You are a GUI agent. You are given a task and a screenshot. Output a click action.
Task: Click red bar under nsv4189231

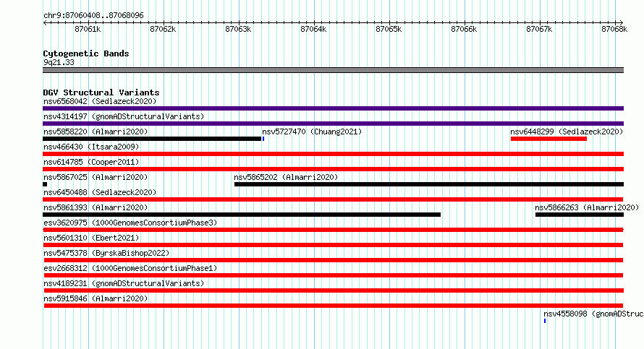point(334,290)
